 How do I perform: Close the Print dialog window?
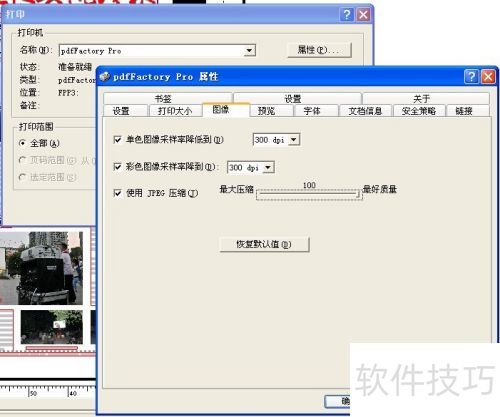[363, 15]
